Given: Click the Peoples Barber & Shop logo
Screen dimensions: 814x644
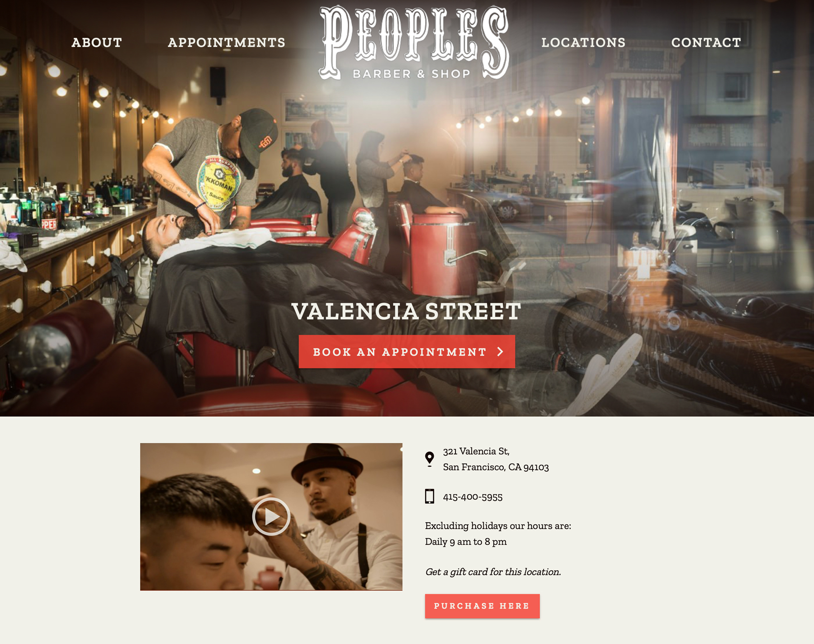Looking at the screenshot, I should pos(414,43).
